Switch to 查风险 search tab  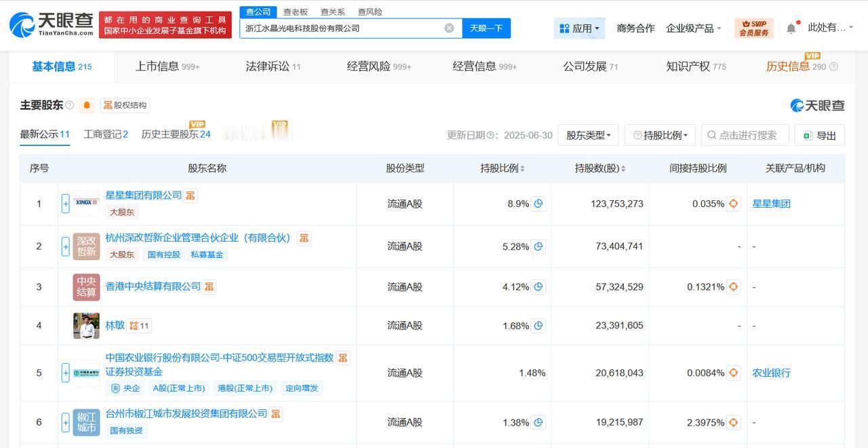pyautogui.click(x=370, y=12)
